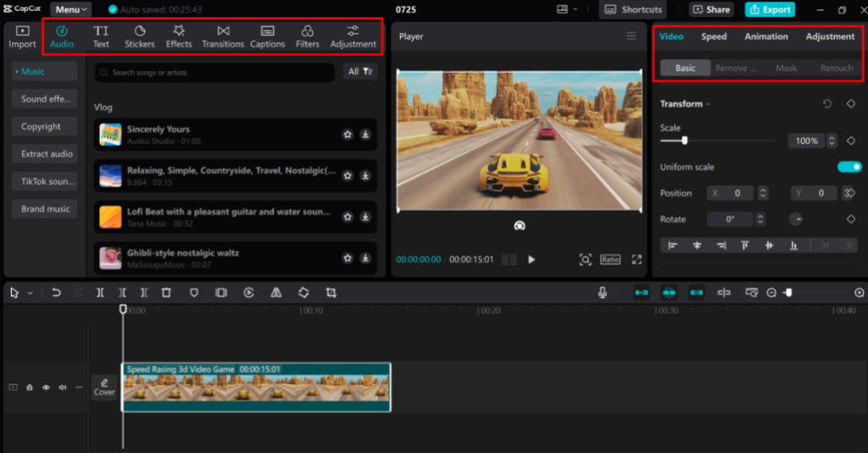Toggle the preview axis icon

coord(724,293)
